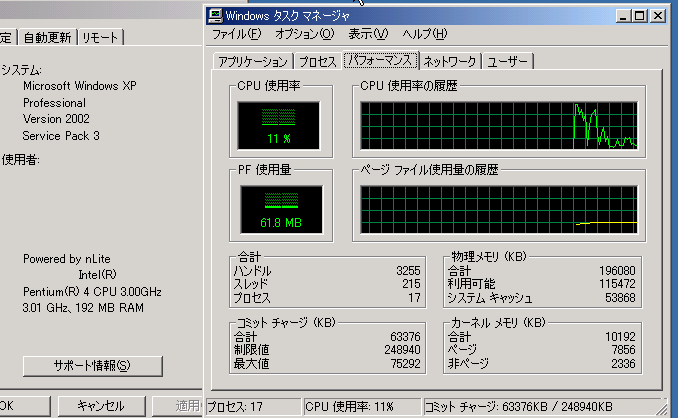Click the 利用可能 label in physical memory group
Screen dimensions: 678x418
point(471,284)
